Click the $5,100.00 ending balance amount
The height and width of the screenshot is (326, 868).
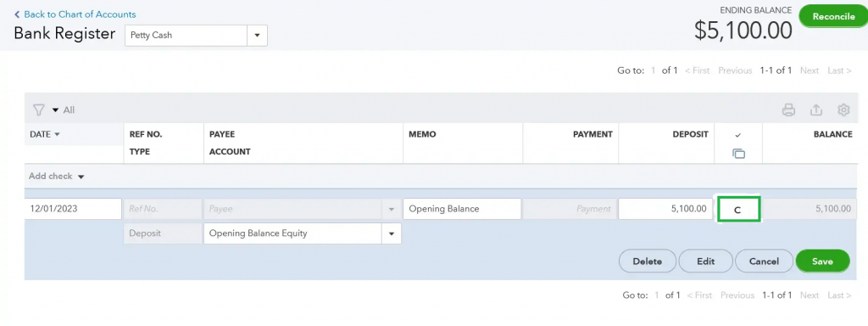click(x=743, y=31)
